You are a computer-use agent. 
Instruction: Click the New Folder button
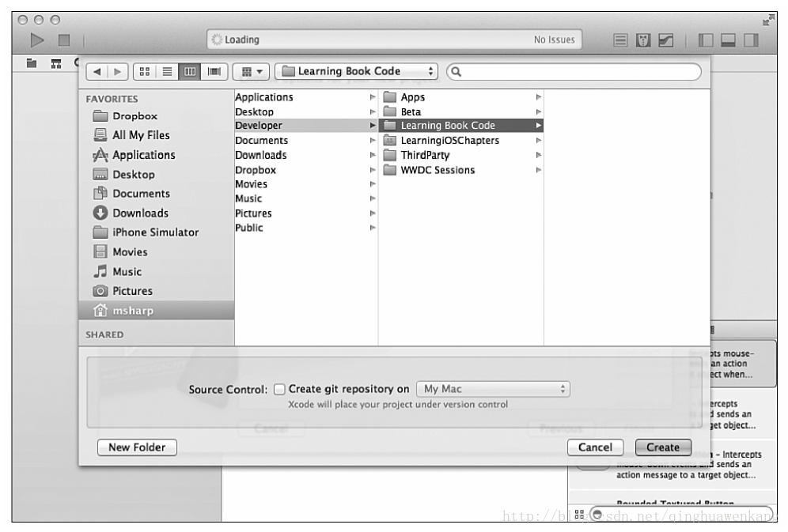(137, 447)
